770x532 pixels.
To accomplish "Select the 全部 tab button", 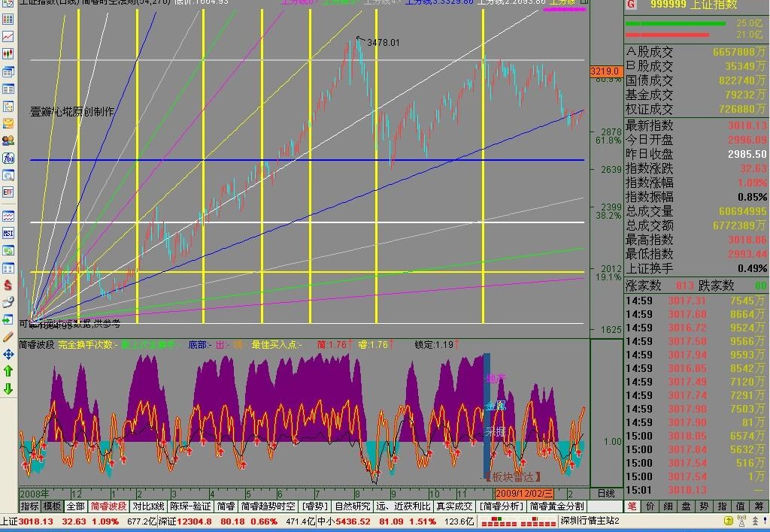I will coord(76,506).
